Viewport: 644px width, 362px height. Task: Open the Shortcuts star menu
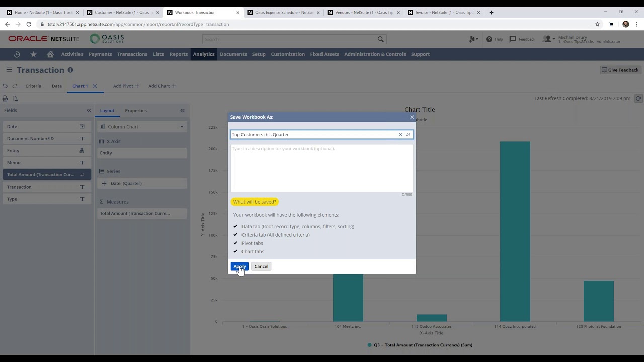pyautogui.click(x=34, y=54)
